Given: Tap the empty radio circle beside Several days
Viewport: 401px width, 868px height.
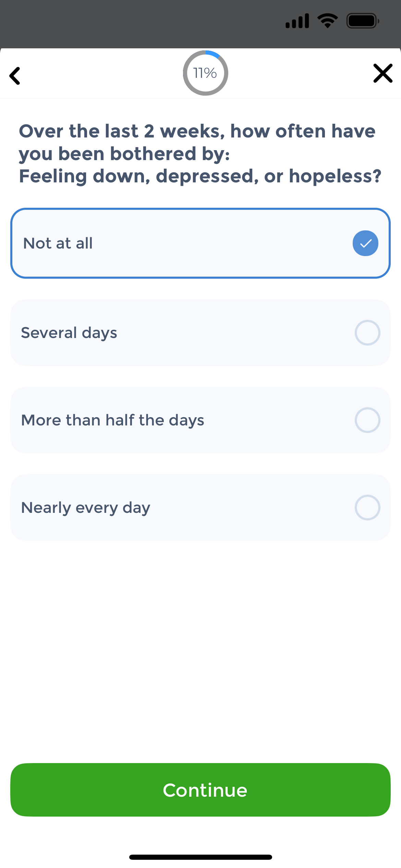Looking at the screenshot, I should [x=367, y=332].
